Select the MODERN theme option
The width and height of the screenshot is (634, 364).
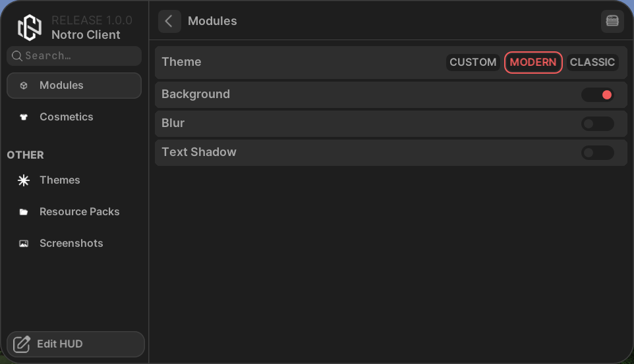tap(533, 63)
